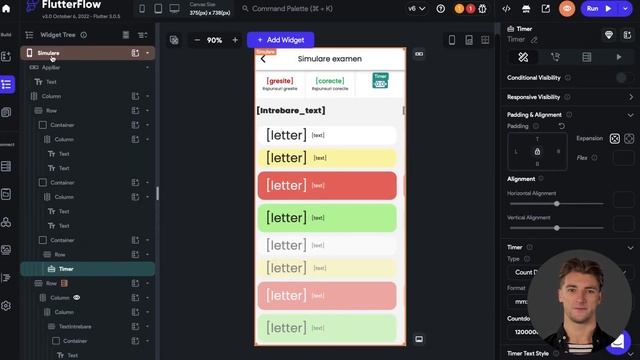Toggle keyboard preview icon below canvas
The height and width of the screenshot is (360, 640).
click(419, 339)
